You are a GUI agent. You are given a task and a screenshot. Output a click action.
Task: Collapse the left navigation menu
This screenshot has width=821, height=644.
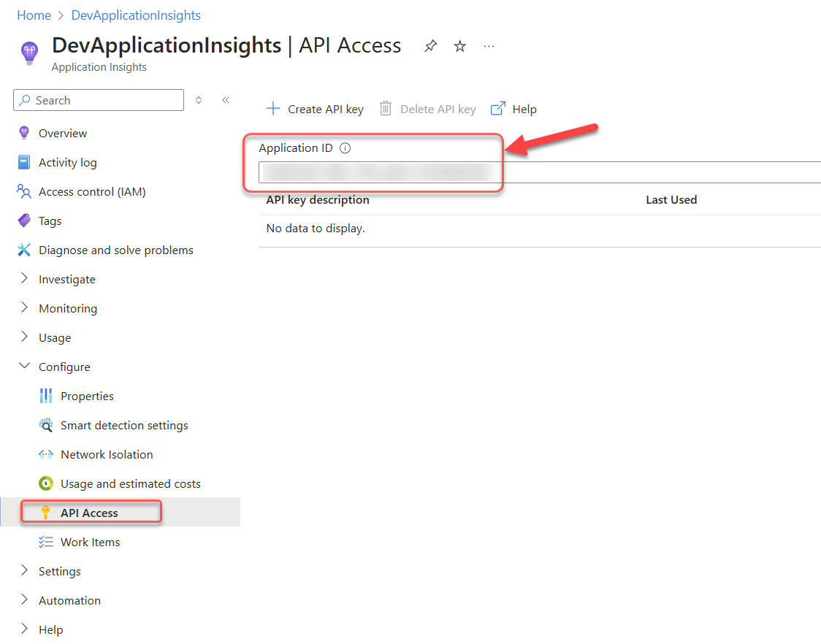pyautogui.click(x=226, y=100)
